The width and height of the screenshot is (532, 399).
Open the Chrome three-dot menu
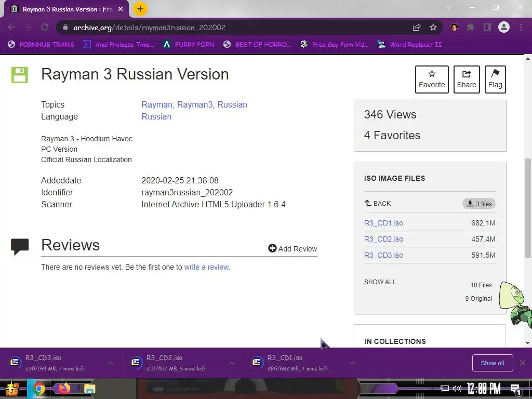[x=521, y=28]
